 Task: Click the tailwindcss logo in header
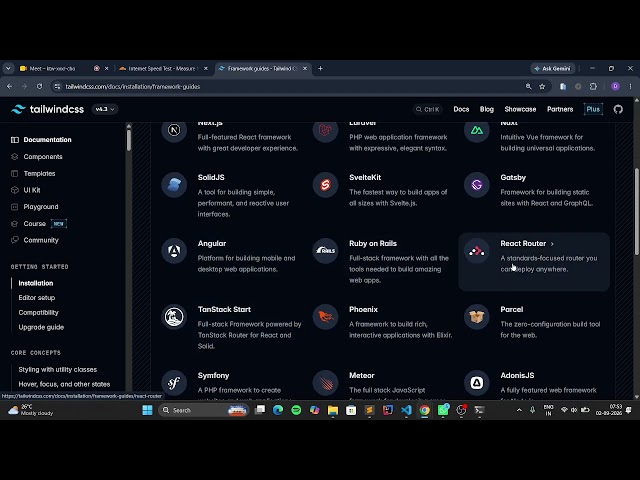pos(47,109)
